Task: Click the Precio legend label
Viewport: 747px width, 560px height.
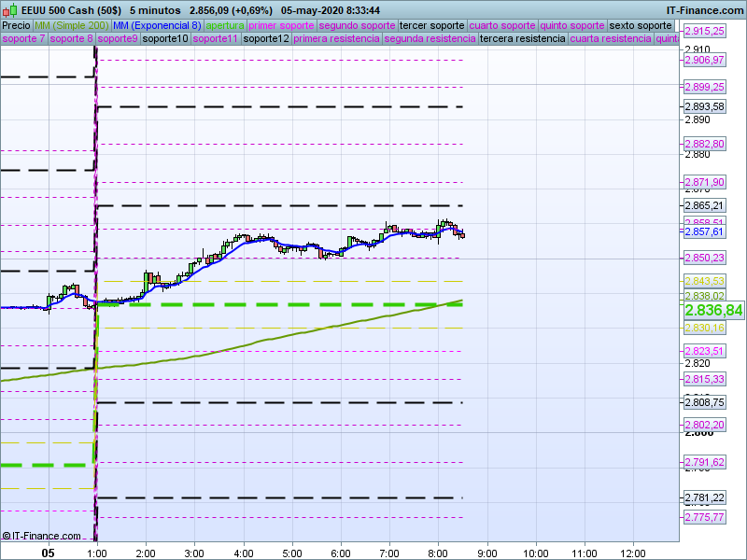Action: tap(16, 25)
